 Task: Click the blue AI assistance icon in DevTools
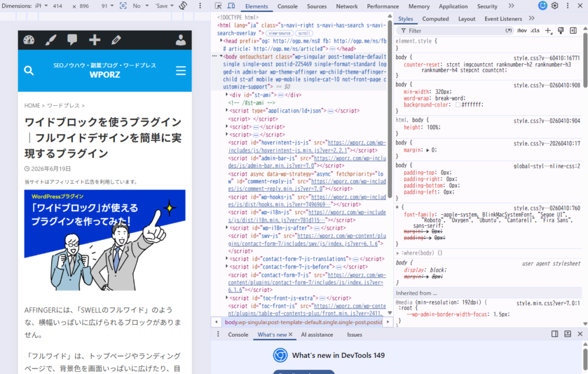543,6
